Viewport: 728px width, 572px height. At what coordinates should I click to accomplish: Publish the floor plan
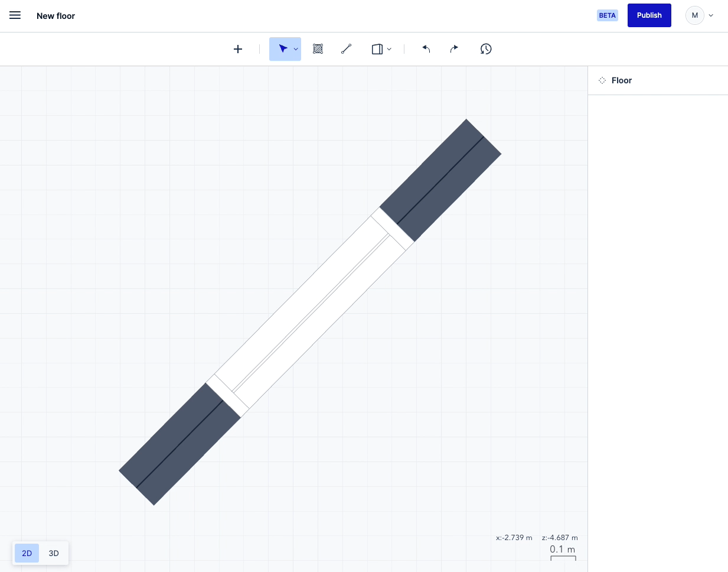[x=649, y=15]
